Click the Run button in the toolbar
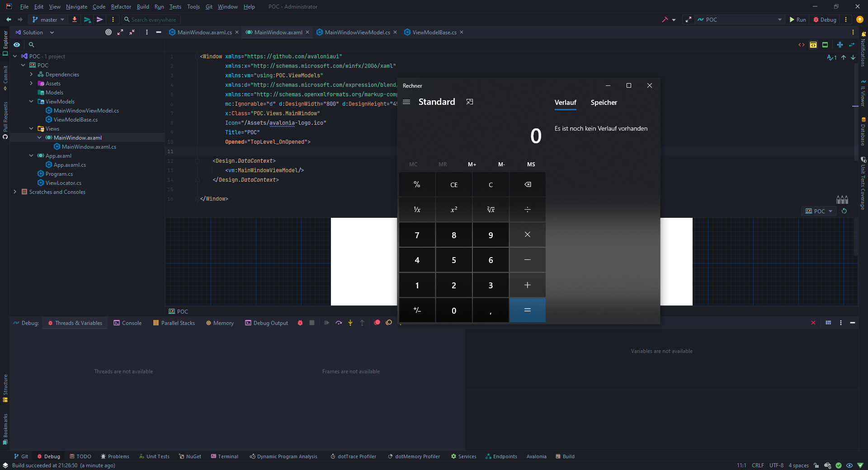The width and height of the screenshot is (868, 470). [x=798, y=20]
